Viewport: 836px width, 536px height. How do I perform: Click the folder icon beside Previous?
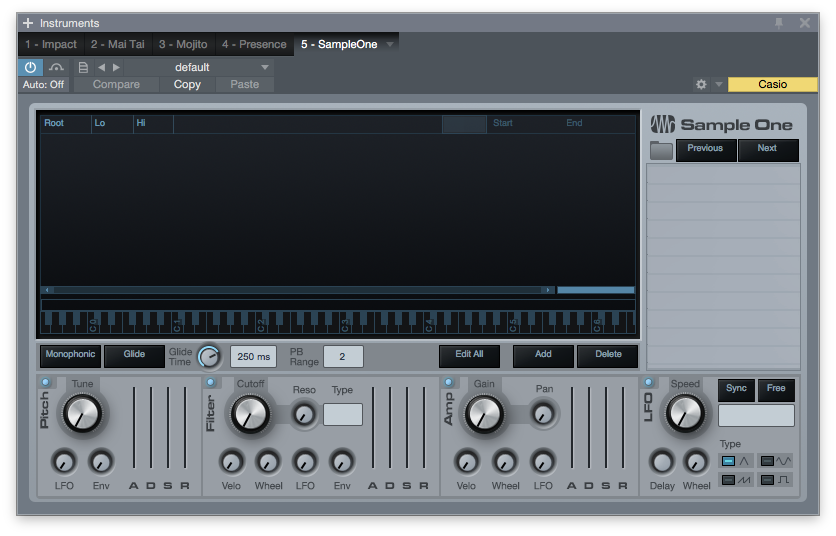tap(661, 150)
